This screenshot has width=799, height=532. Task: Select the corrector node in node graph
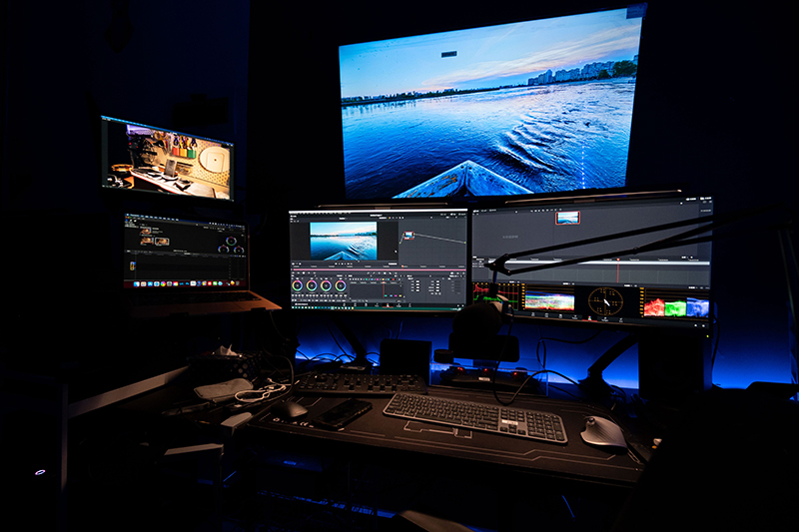(407, 236)
